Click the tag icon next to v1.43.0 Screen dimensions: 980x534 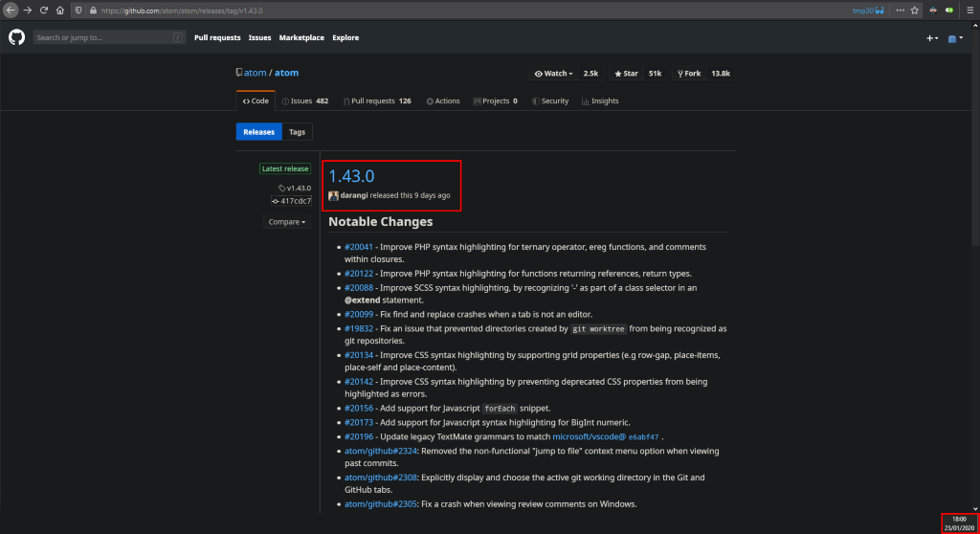tap(282, 189)
